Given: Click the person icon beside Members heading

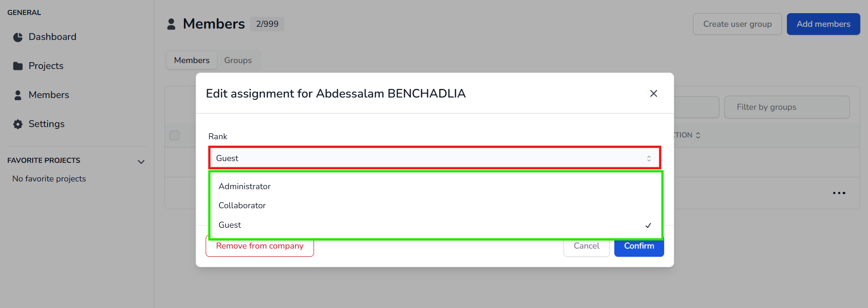Looking at the screenshot, I should pos(171,24).
